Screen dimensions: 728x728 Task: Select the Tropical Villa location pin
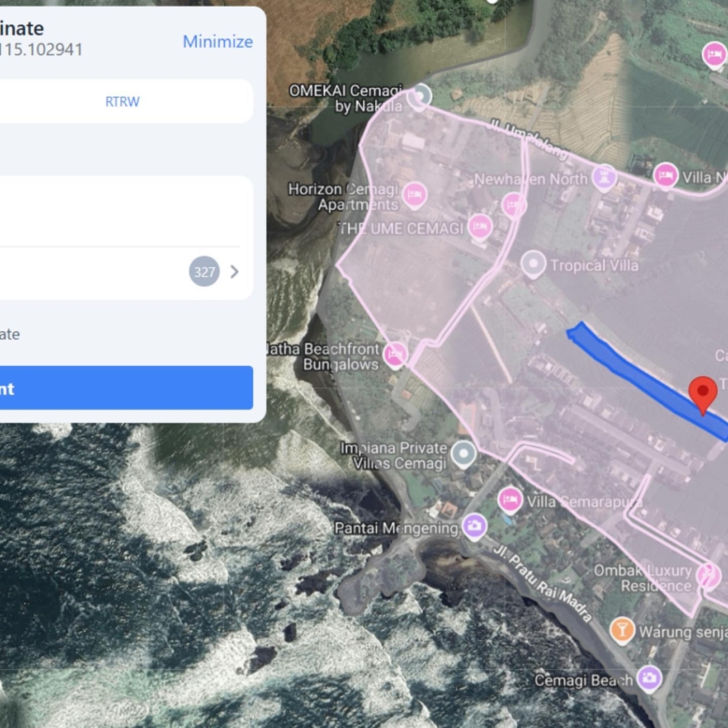coord(533,264)
